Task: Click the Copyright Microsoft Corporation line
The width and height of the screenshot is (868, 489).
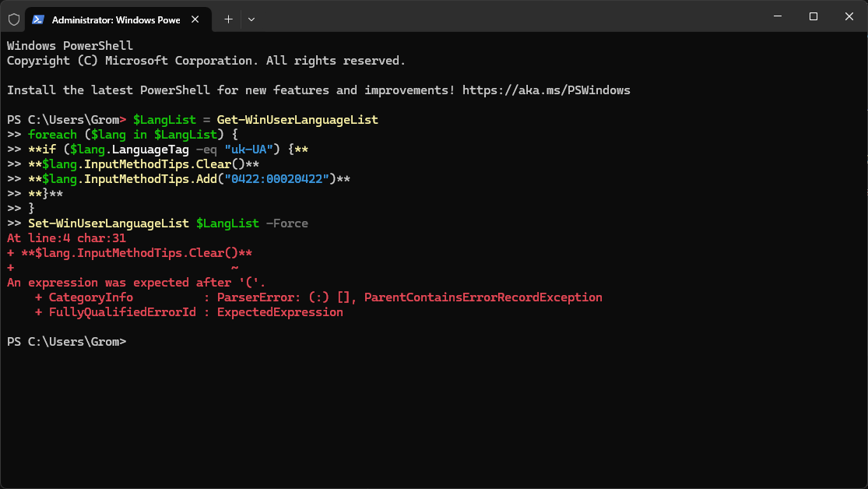Action: point(206,61)
